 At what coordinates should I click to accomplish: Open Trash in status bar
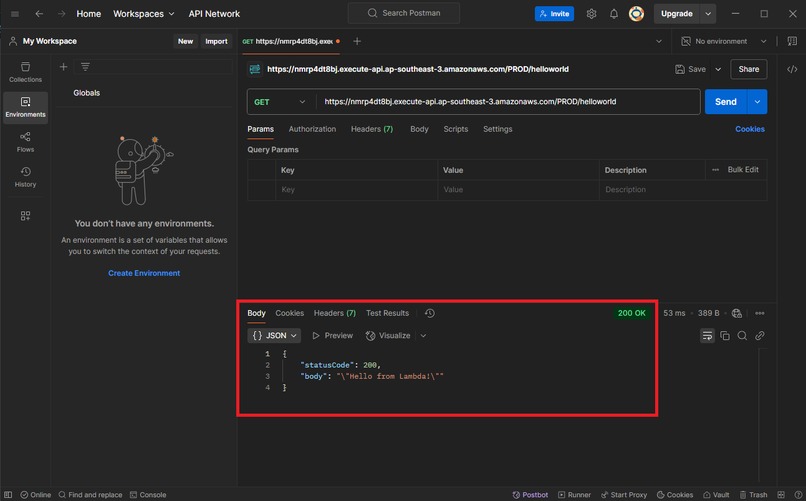(x=754, y=495)
